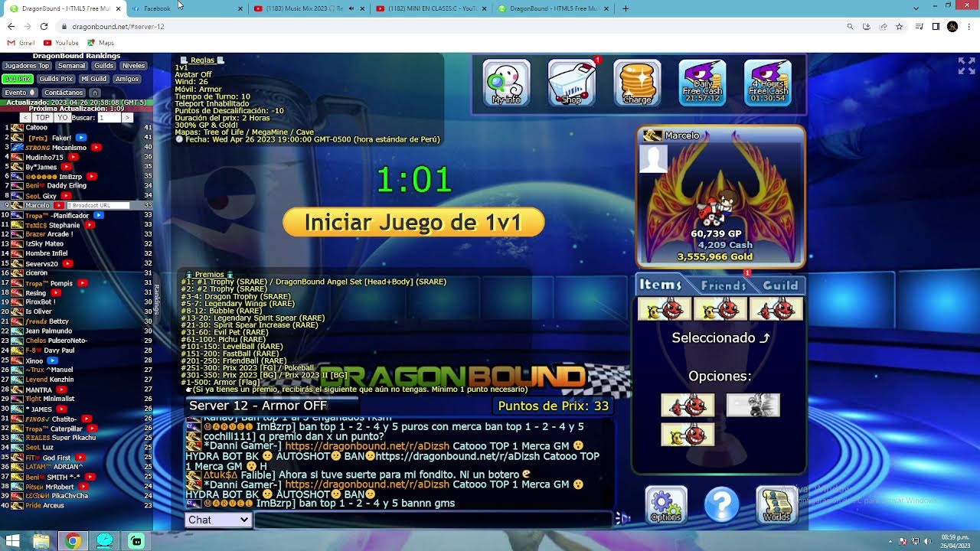Focus the Buscar rank search field

[x=109, y=118]
